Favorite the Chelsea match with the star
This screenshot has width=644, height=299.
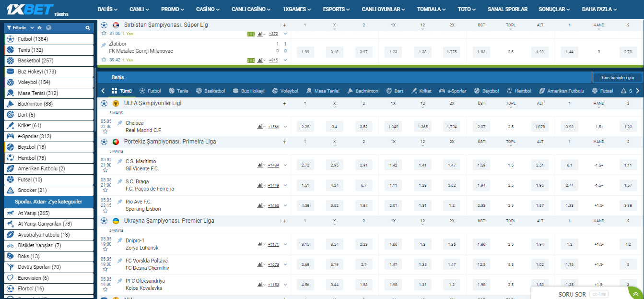pyautogui.click(x=104, y=132)
